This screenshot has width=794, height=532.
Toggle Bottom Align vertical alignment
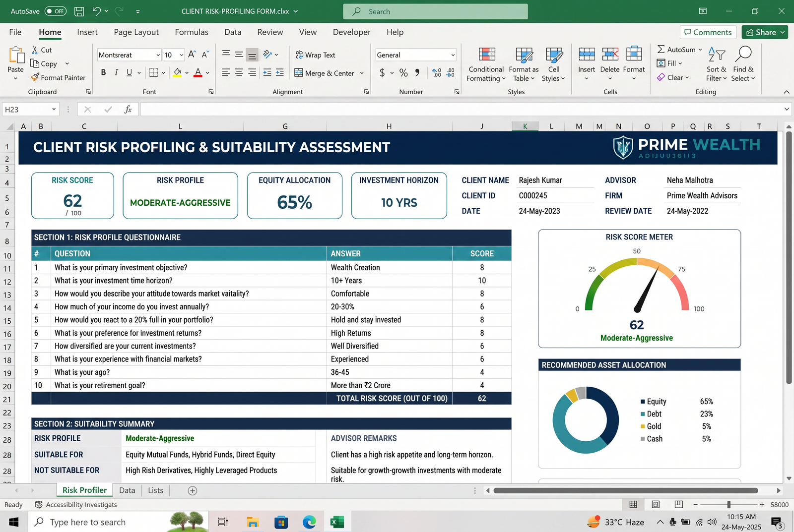click(252, 55)
